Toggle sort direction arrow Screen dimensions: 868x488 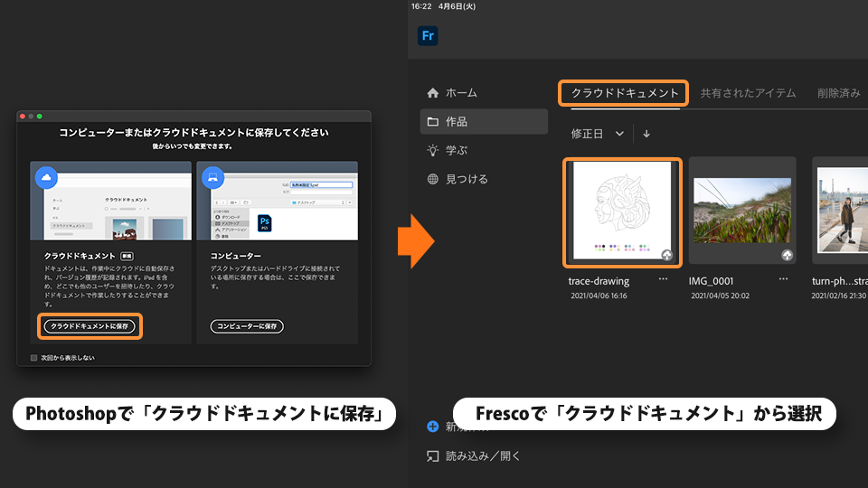[646, 134]
